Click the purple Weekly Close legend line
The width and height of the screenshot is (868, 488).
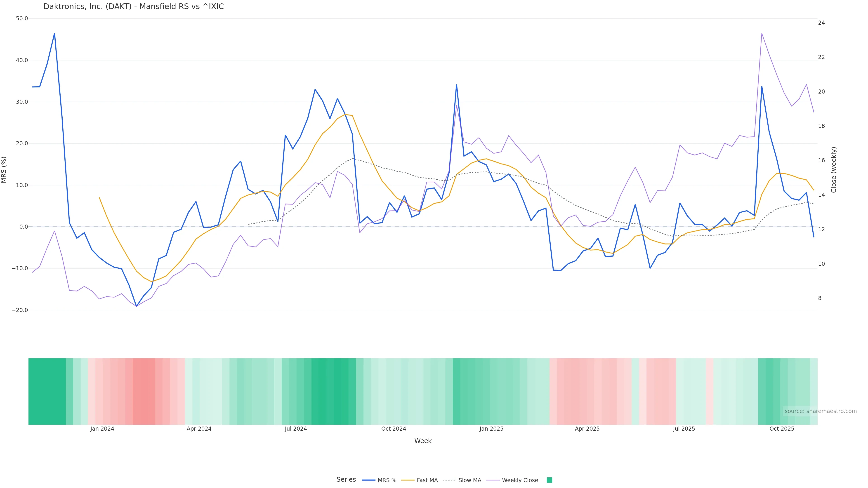point(493,480)
